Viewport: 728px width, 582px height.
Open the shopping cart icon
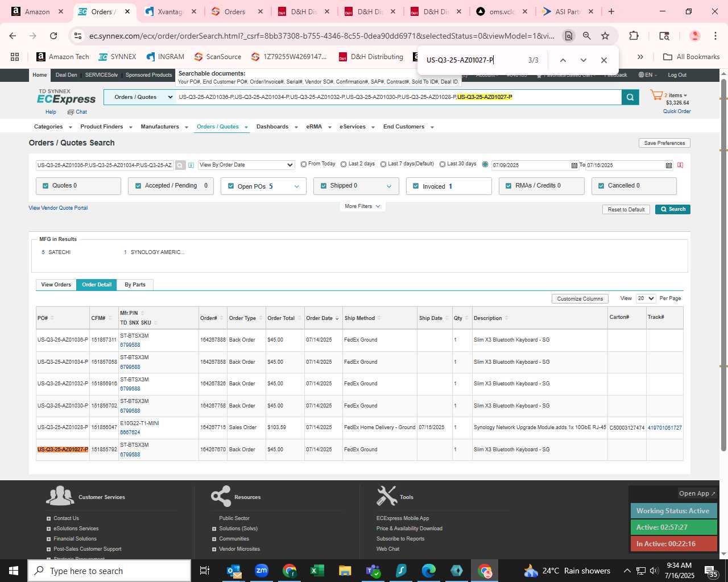[x=656, y=95]
